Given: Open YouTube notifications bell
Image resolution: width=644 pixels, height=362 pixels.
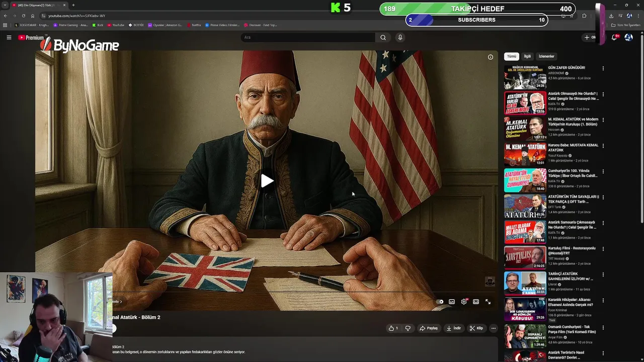Looking at the screenshot, I should pos(614,37).
